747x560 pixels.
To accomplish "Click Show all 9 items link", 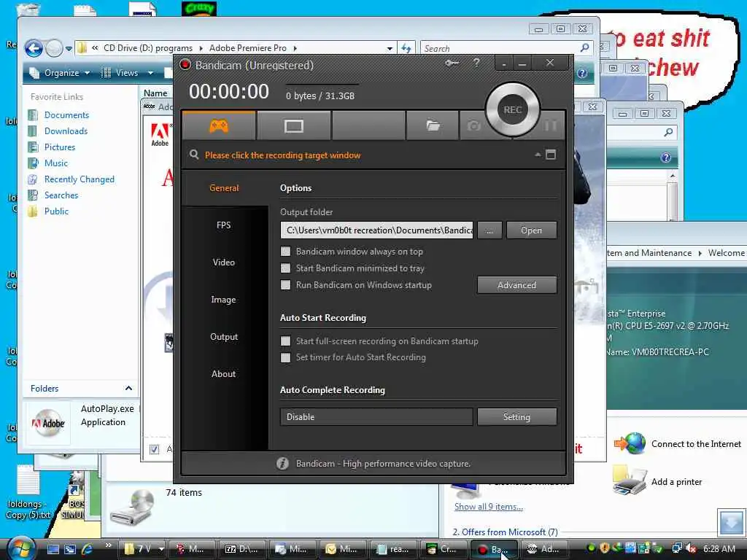I will pos(488,507).
